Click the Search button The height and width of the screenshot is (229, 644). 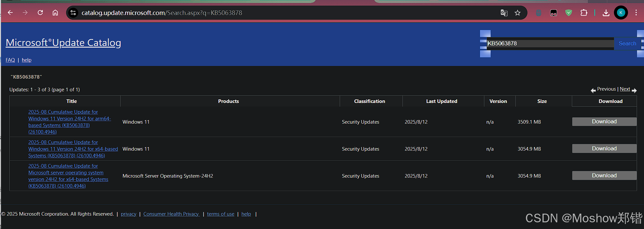(627, 43)
